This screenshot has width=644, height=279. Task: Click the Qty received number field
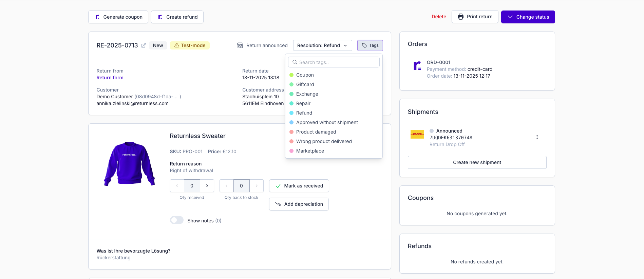coord(192,186)
